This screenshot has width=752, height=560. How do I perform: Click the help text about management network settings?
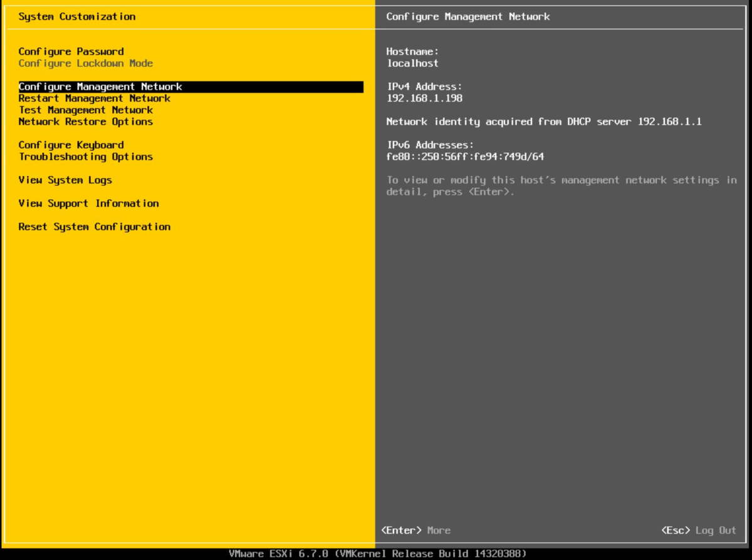[561, 186]
